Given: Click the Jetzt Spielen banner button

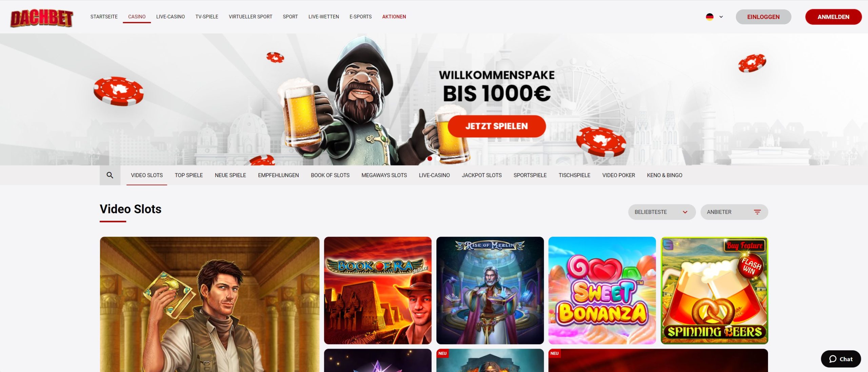Looking at the screenshot, I should (x=497, y=126).
